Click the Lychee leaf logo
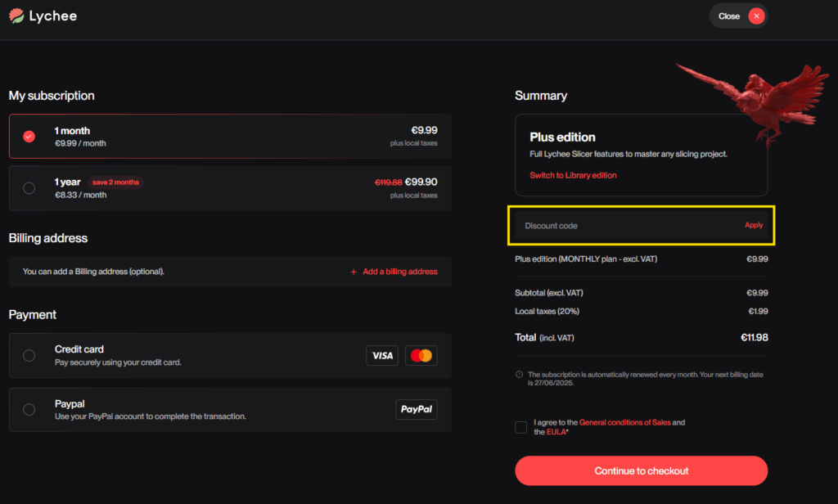This screenshot has width=838, height=504. (x=15, y=15)
